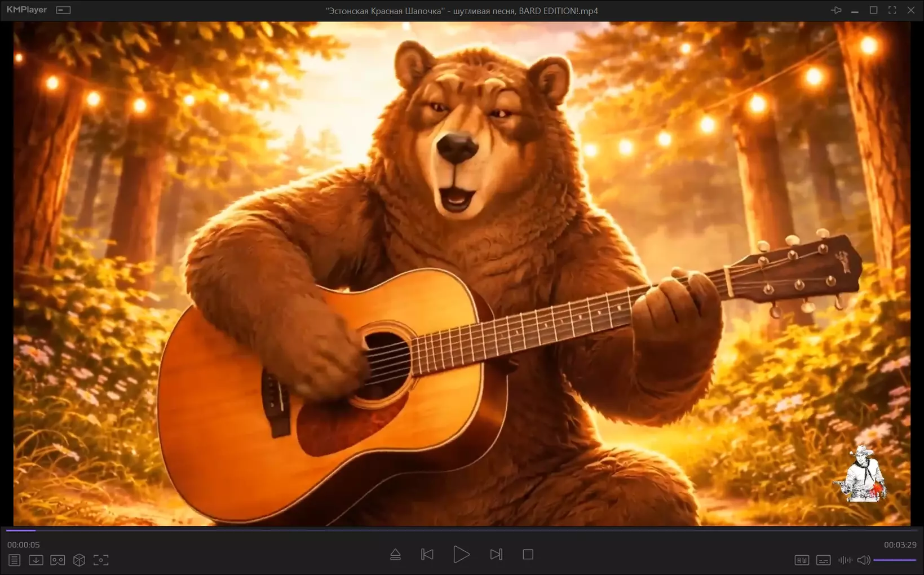The height and width of the screenshot is (575, 924).
Task: Stop the video playback
Action: coord(528,555)
